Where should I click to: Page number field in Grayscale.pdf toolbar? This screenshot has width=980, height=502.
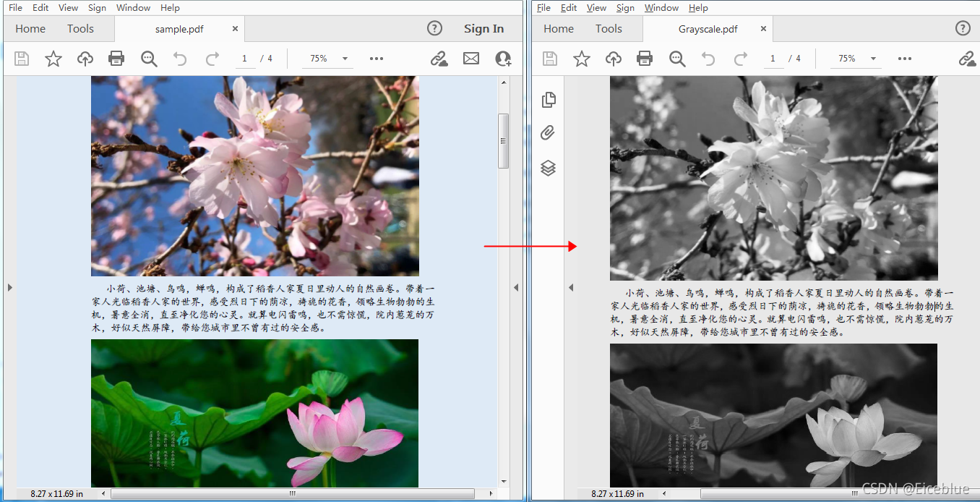point(773,59)
